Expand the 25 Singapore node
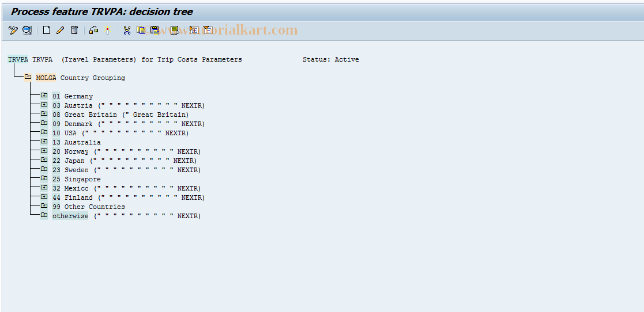This screenshot has height=312, width=644. coord(44,179)
